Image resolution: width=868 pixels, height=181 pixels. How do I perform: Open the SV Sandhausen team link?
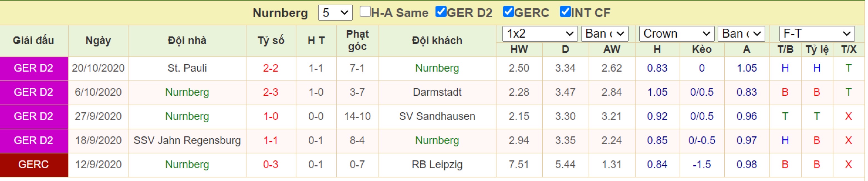tap(437, 116)
